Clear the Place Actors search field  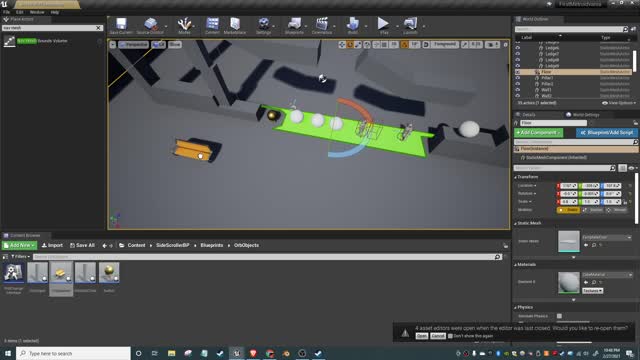[98, 28]
